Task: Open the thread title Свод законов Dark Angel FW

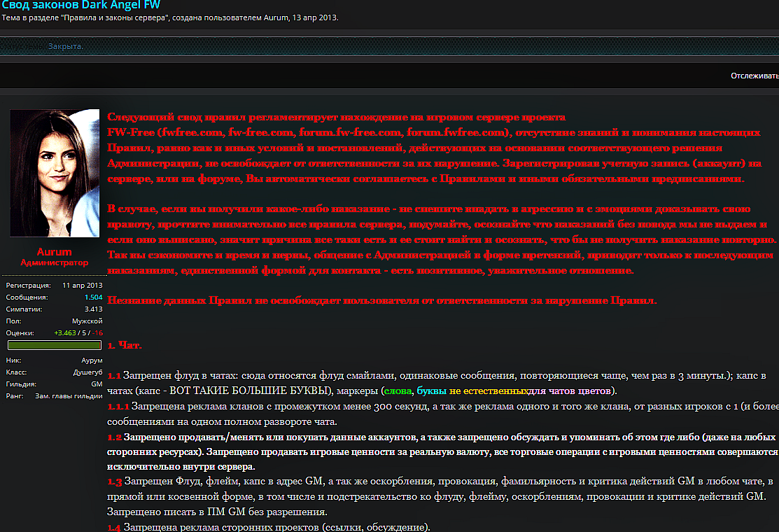Action: (x=80, y=5)
